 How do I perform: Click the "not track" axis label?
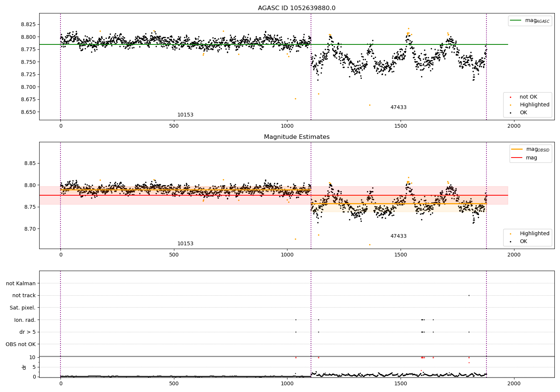pos(24,295)
